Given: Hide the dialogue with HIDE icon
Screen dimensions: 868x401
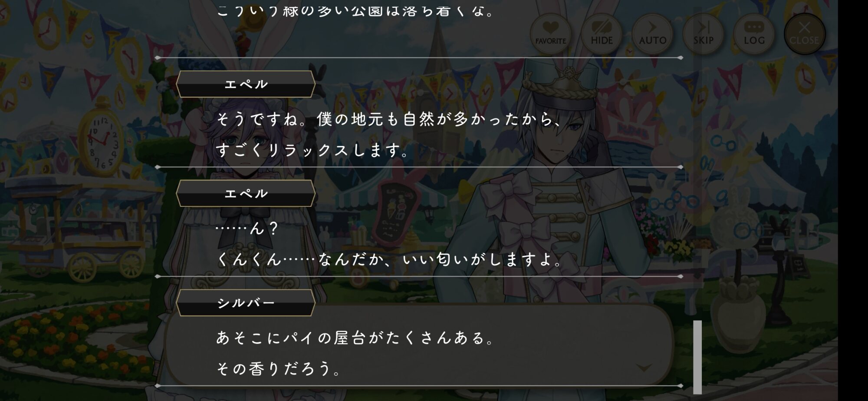Looking at the screenshot, I should click(602, 33).
